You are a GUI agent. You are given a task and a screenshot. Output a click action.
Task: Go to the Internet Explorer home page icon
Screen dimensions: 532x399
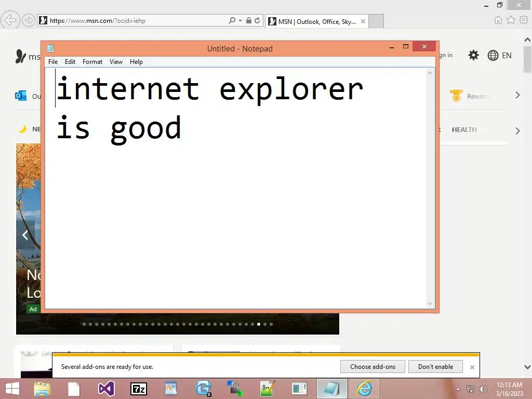coord(498,20)
